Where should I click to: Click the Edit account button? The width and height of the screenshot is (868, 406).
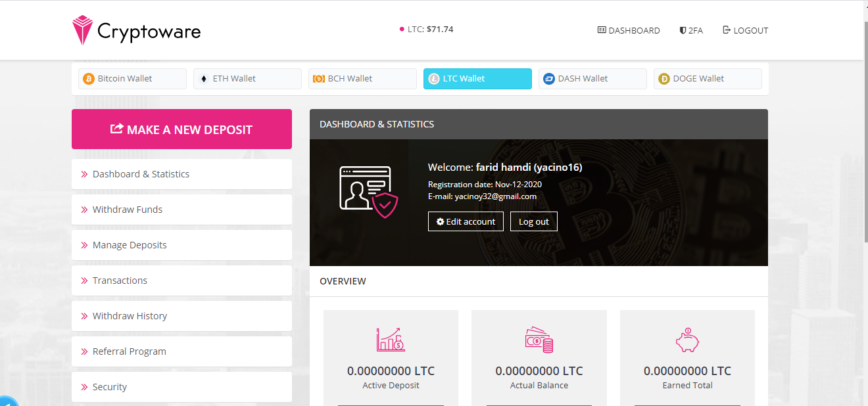[466, 221]
